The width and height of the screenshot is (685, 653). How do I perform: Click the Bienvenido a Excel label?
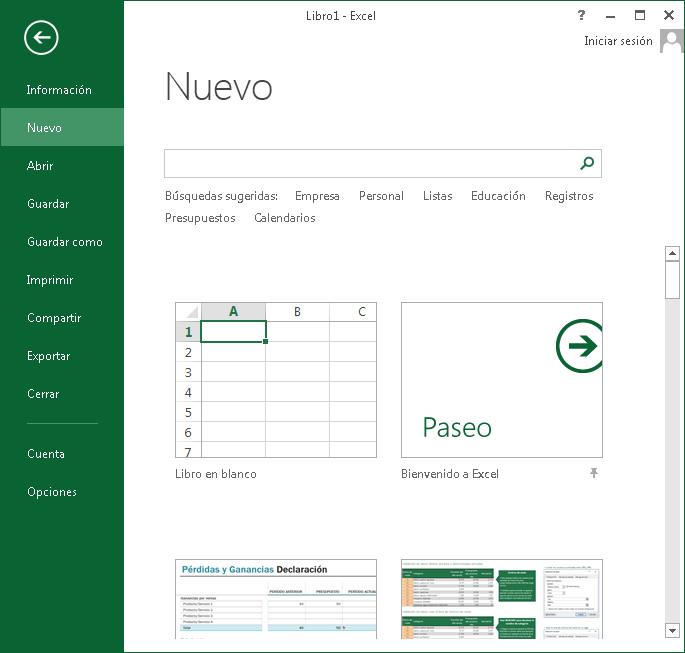(x=450, y=474)
